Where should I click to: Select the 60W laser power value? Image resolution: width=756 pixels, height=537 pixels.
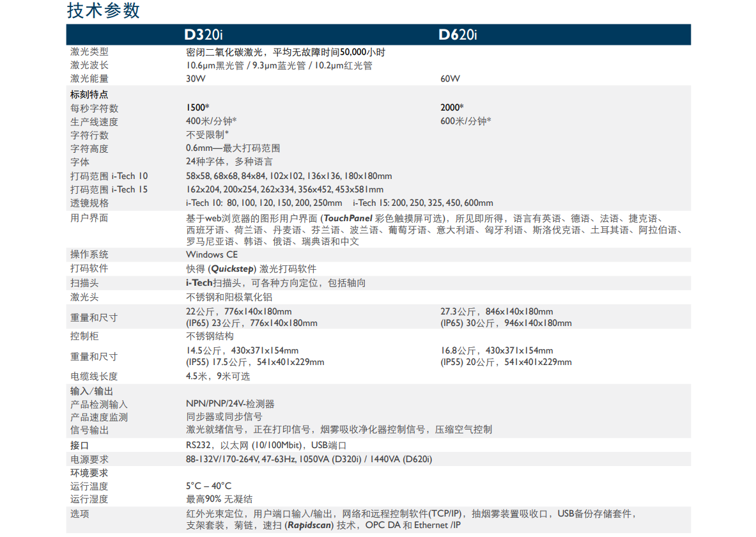[x=450, y=79]
